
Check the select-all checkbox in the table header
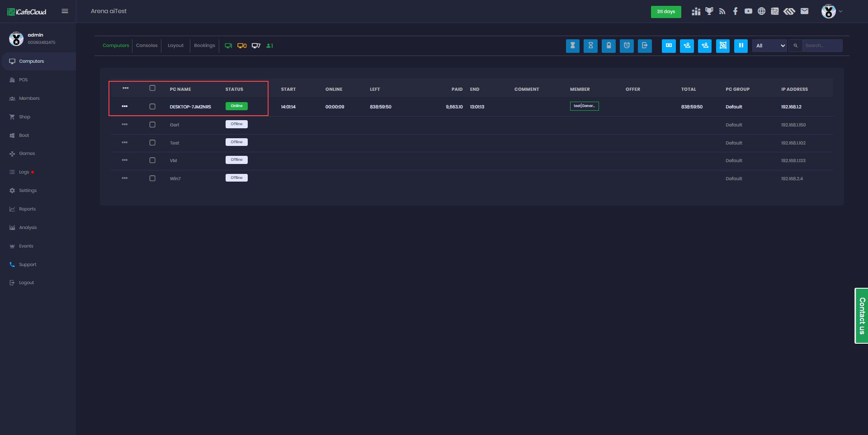(x=152, y=88)
